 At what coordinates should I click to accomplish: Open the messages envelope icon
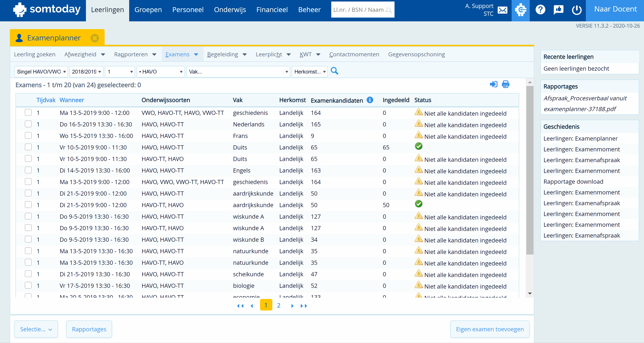tap(502, 10)
